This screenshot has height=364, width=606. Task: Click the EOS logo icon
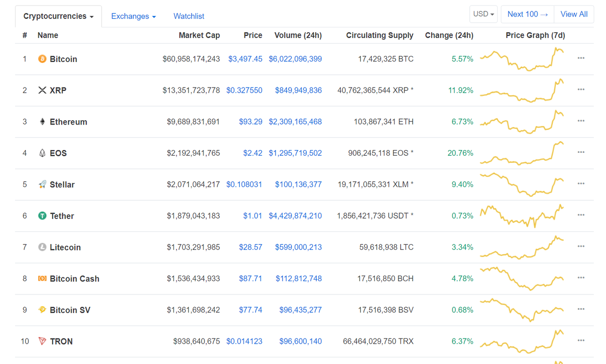pyautogui.click(x=42, y=153)
